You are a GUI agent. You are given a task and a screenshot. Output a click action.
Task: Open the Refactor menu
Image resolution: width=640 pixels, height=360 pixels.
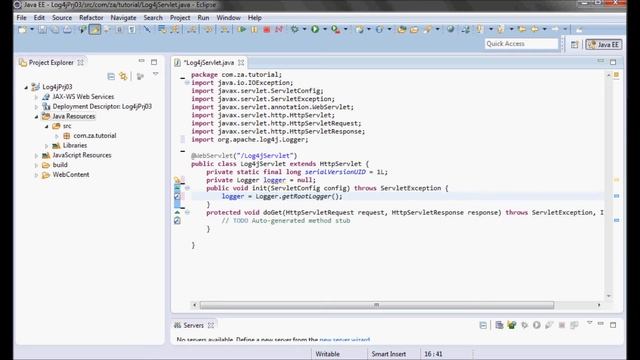coord(91,18)
